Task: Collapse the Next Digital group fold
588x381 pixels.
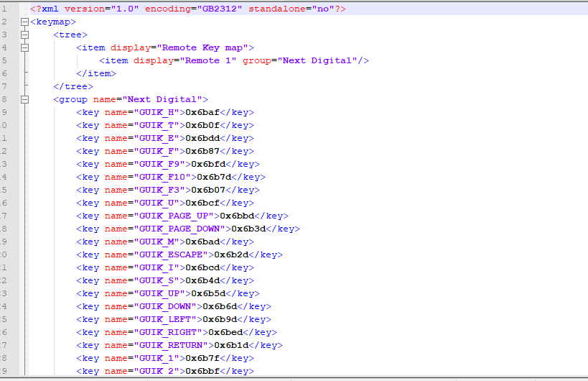Action: [24, 99]
